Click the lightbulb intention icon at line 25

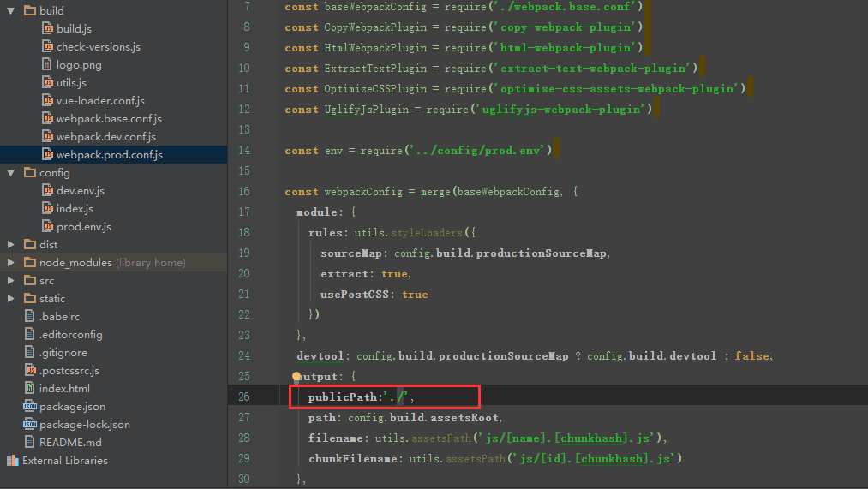click(x=296, y=376)
